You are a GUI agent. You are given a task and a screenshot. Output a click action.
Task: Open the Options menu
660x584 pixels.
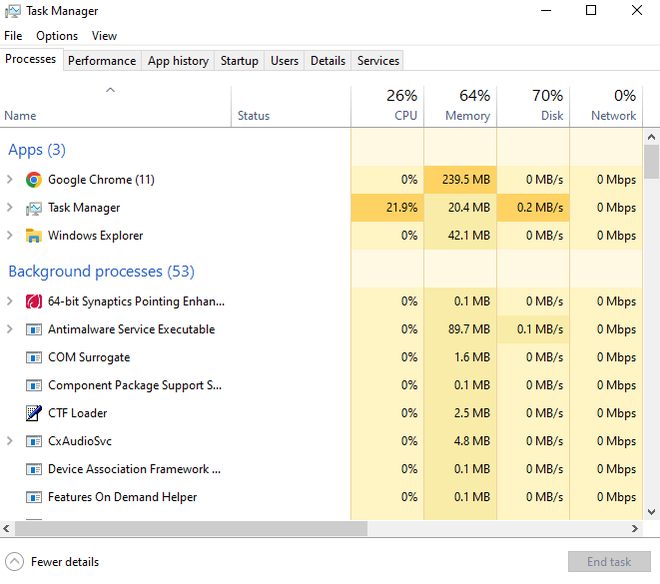coord(57,36)
